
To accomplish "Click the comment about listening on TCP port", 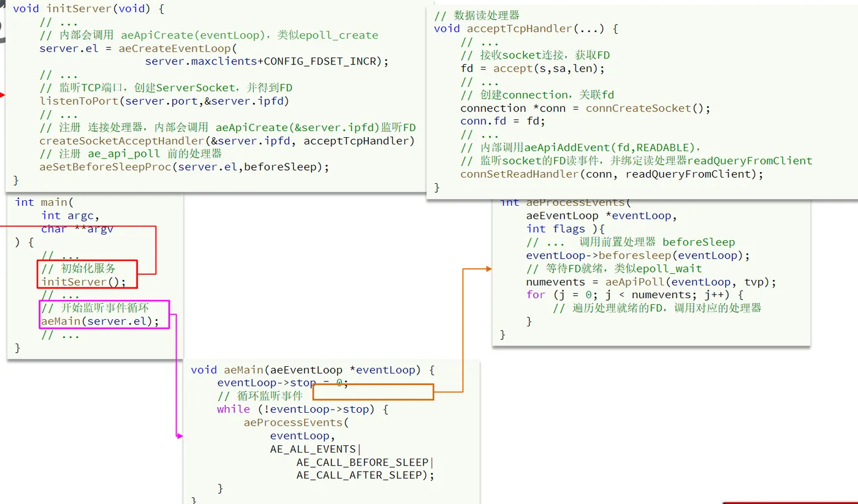I will (166, 88).
